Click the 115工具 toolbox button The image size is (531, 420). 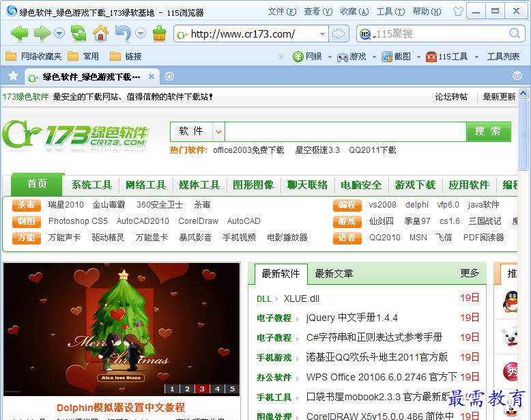(446, 57)
